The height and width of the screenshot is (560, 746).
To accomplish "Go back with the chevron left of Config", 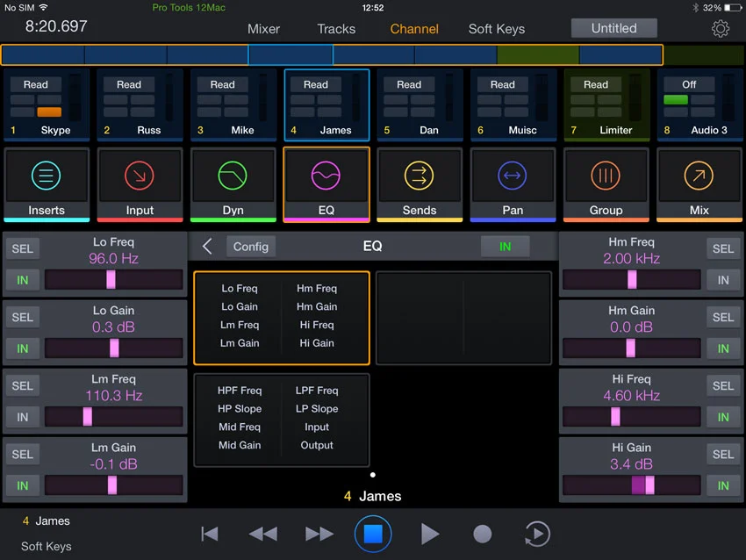I will click(x=207, y=247).
